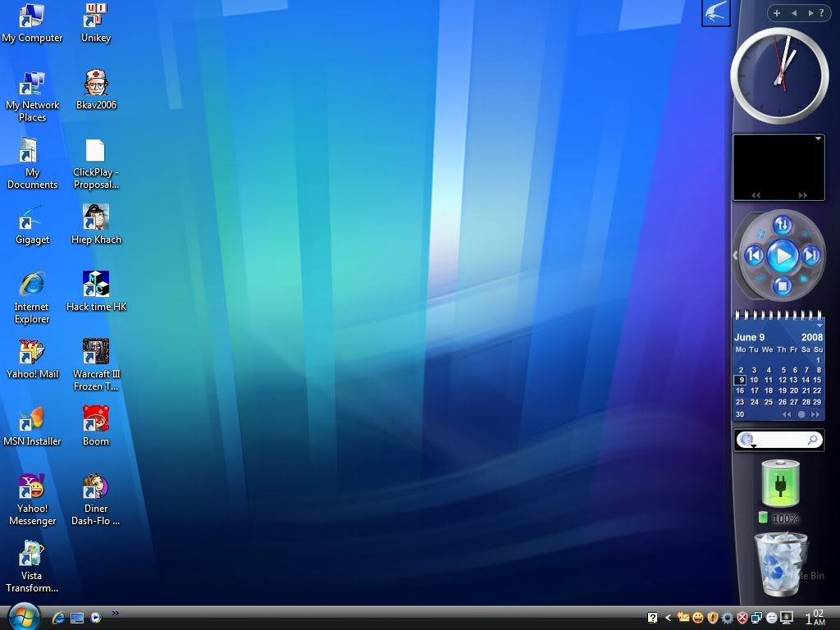Go to next month in calendar
This screenshot has width=840, height=630.
click(x=815, y=414)
